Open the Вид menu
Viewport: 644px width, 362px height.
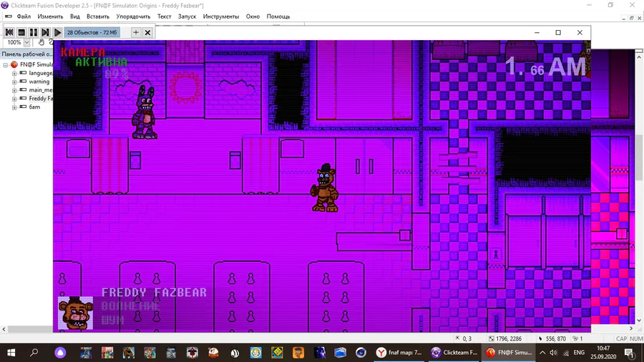[x=74, y=16]
